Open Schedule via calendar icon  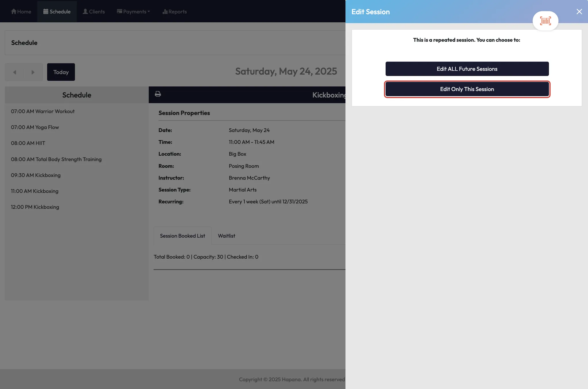(x=46, y=11)
